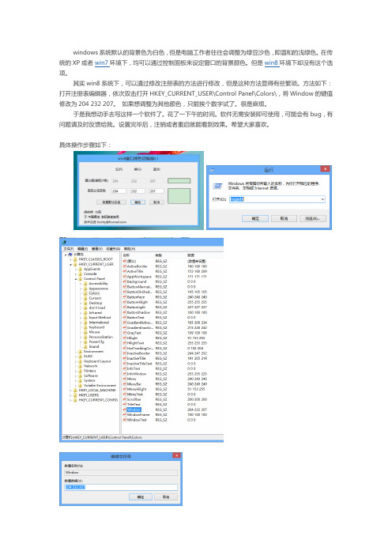Select the Keyboard Layout key in the tree
Screen dimensions: 392x555
(x=97, y=361)
